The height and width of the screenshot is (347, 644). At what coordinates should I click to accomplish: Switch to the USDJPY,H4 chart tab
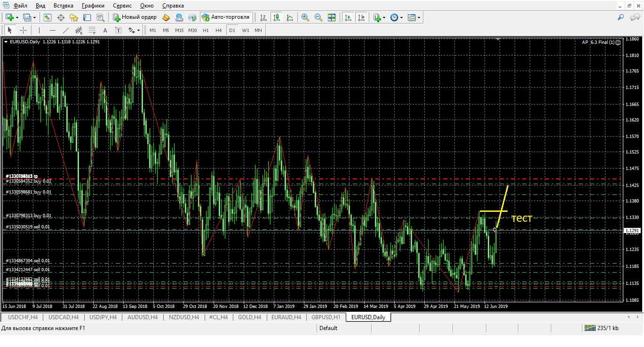(x=103, y=317)
